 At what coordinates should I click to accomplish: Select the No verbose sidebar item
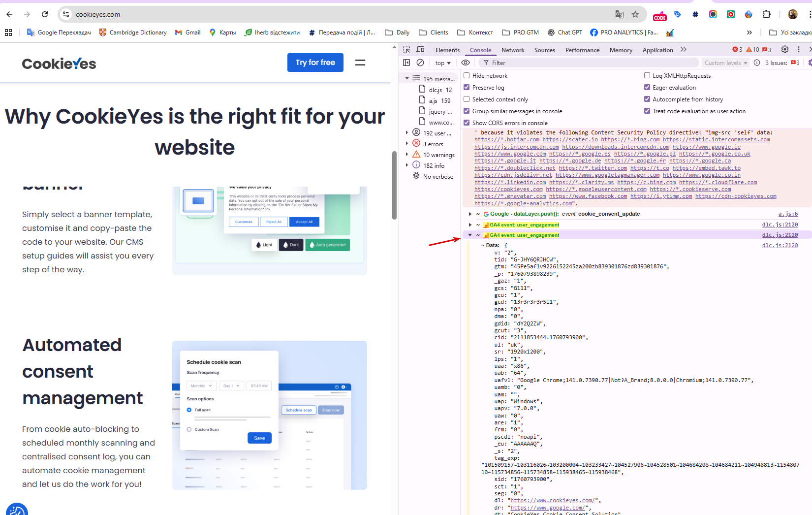click(x=433, y=176)
